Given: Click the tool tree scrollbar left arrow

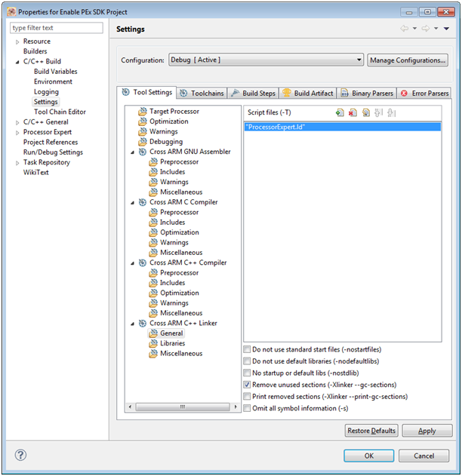Looking at the screenshot, I should point(130,407).
